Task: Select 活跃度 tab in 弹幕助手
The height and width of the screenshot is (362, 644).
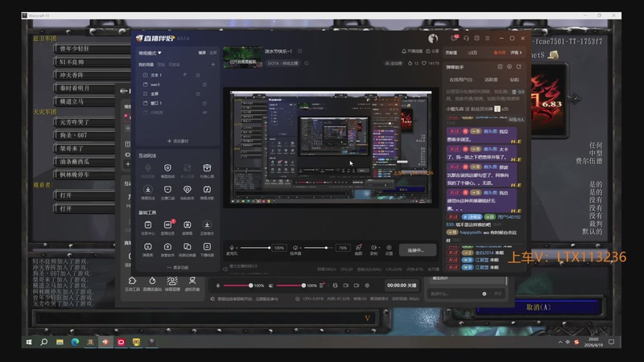Action: pos(491,80)
